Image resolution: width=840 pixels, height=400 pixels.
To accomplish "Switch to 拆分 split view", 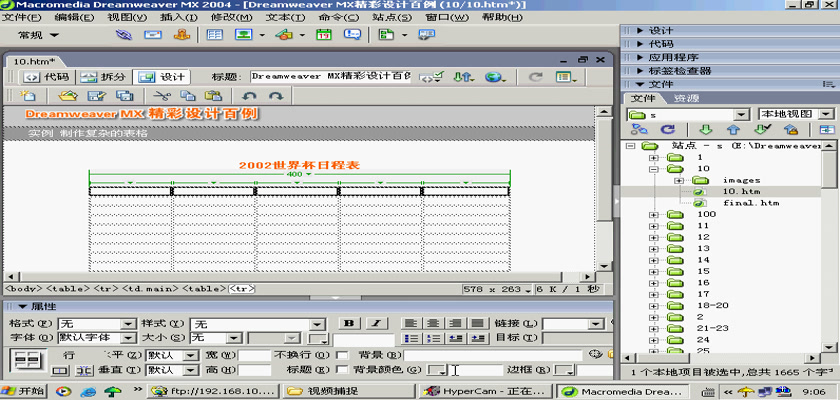I will pyautogui.click(x=104, y=77).
